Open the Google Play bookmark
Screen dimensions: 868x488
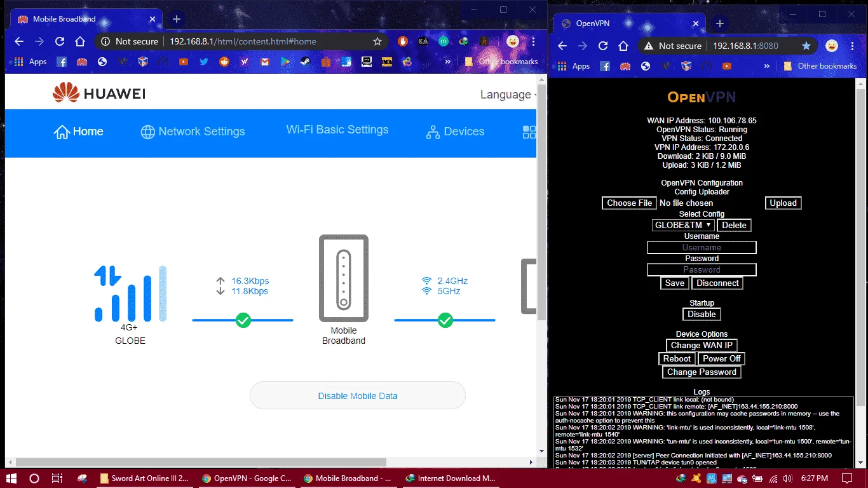285,62
